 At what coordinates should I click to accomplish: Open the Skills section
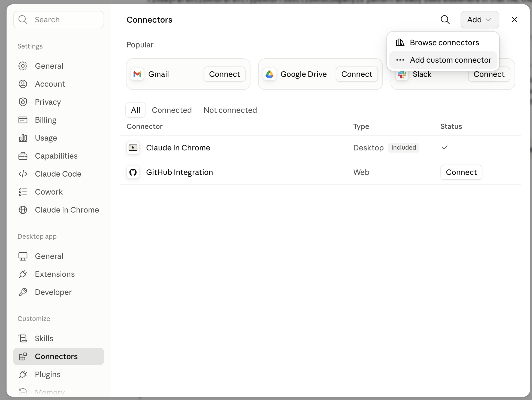point(59,338)
